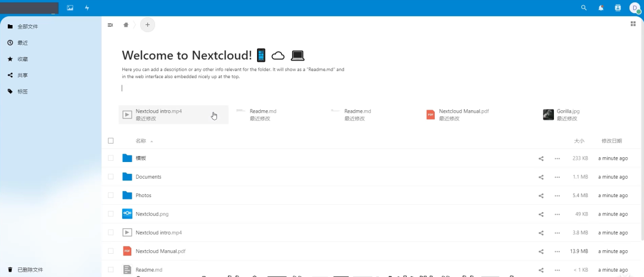
Task: Select the 模板 folder checkbox
Action: [110, 158]
